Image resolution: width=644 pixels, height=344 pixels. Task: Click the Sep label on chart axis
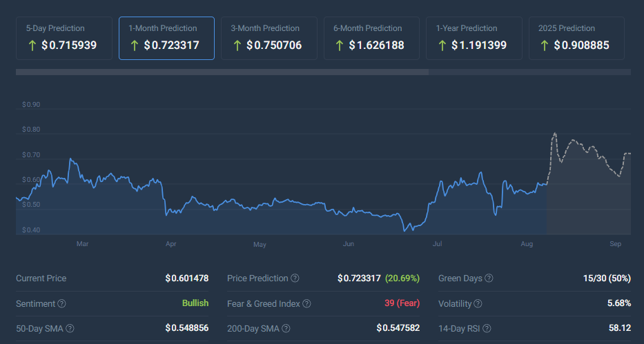point(615,244)
